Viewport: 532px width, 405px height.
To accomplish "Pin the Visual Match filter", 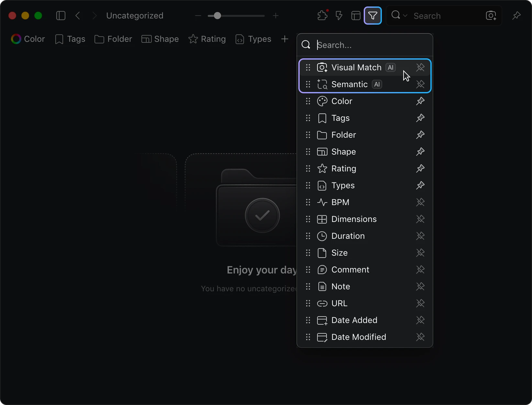I will click(x=420, y=67).
